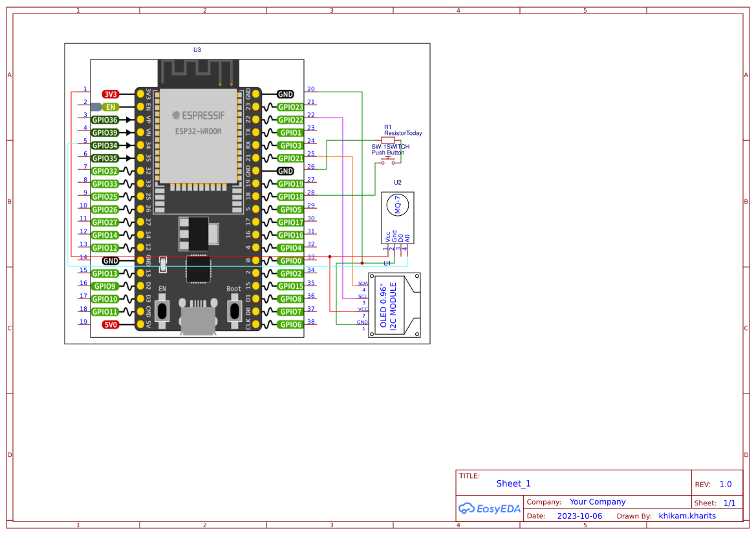The image size is (756, 535).
Task: Click the 2023-10-06 date field
Action: (579, 516)
